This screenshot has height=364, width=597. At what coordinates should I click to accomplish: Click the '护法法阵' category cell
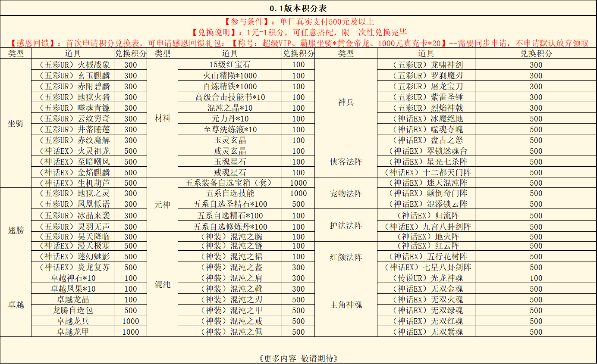tap(346, 225)
